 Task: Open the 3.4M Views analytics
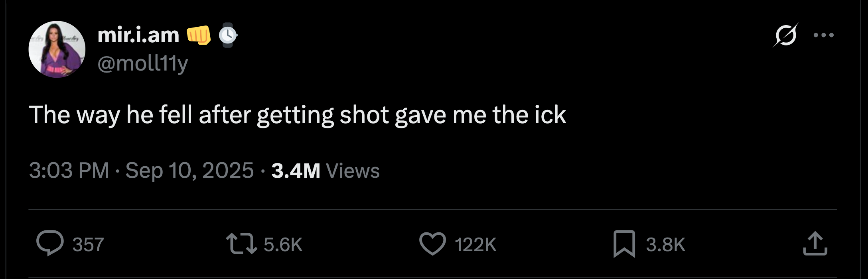pyautogui.click(x=325, y=171)
